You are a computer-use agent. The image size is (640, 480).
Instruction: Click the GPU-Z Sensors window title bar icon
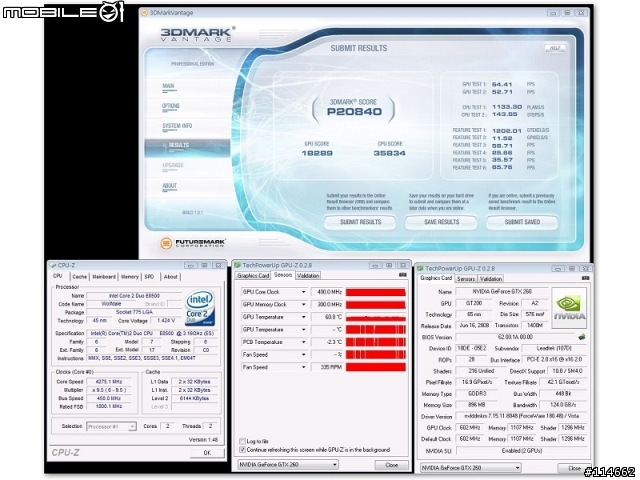tap(238, 265)
